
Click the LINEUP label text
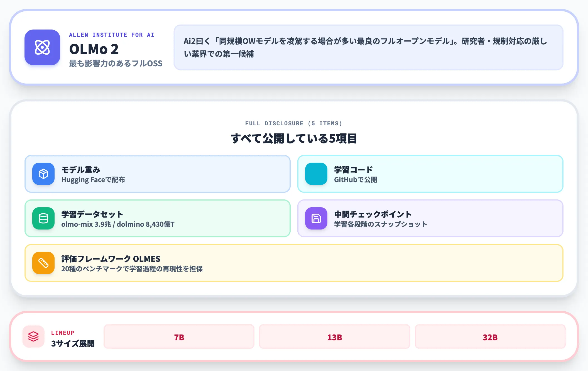coord(63,333)
